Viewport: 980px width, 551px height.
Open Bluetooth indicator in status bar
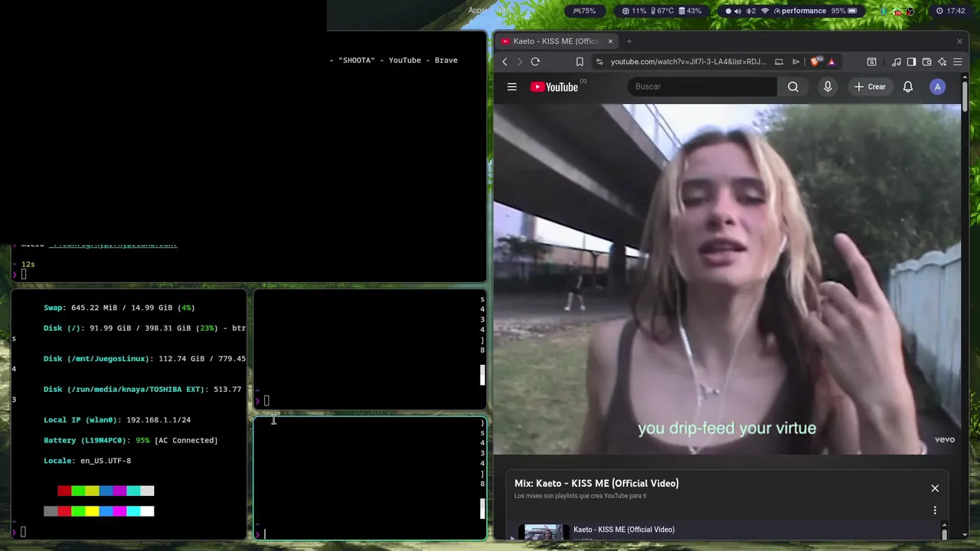[x=751, y=11]
